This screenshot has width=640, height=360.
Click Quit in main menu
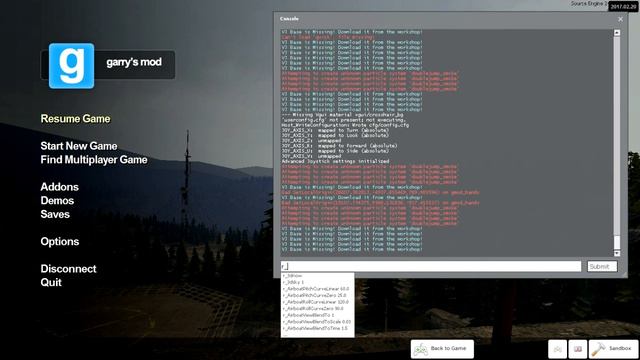coord(51,282)
